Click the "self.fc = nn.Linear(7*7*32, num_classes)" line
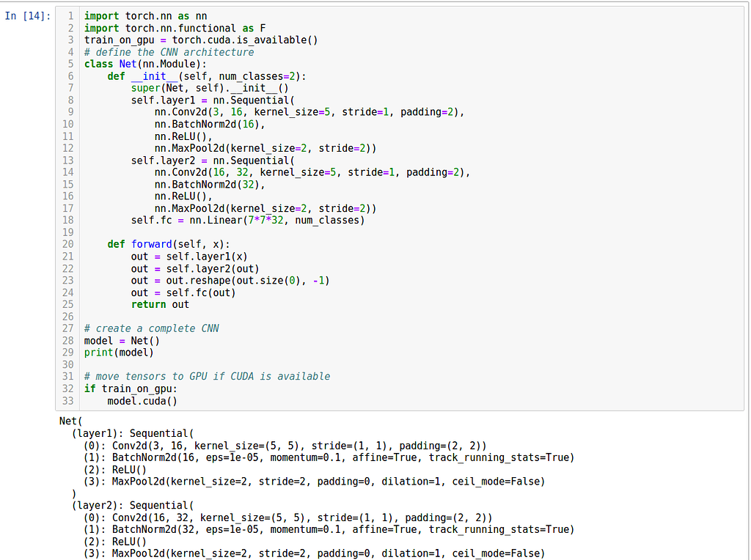Viewport: 751px width, 560px height. [248, 221]
